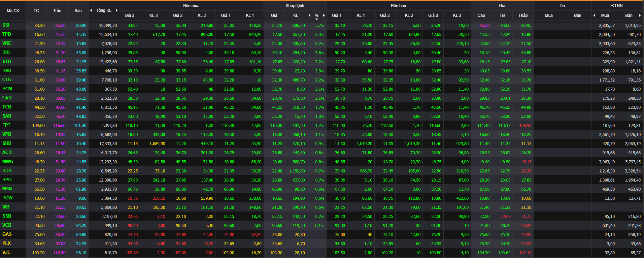Click the right arrow after ĐTNN Bán header
This screenshot has height=258, width=644.
(x=640, y=15)
